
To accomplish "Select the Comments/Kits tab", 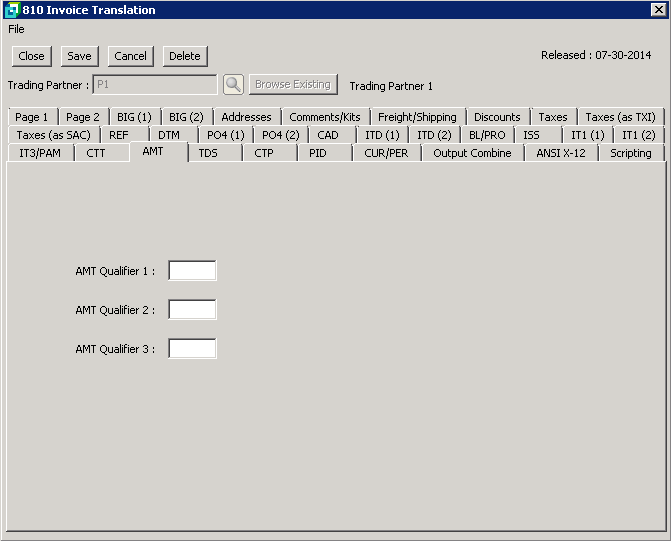I will pyautogui.click(x=325, y=117).
